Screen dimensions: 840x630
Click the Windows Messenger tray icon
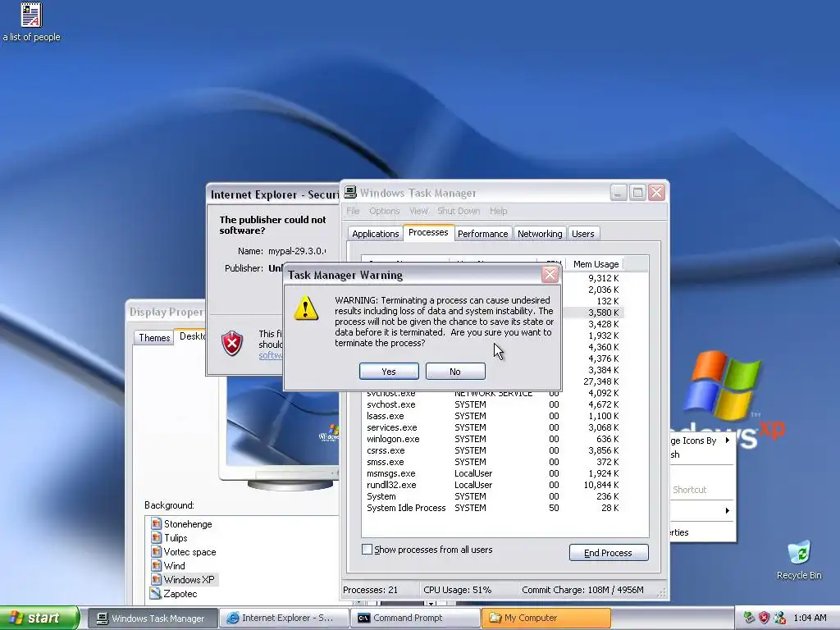(779, 618)
